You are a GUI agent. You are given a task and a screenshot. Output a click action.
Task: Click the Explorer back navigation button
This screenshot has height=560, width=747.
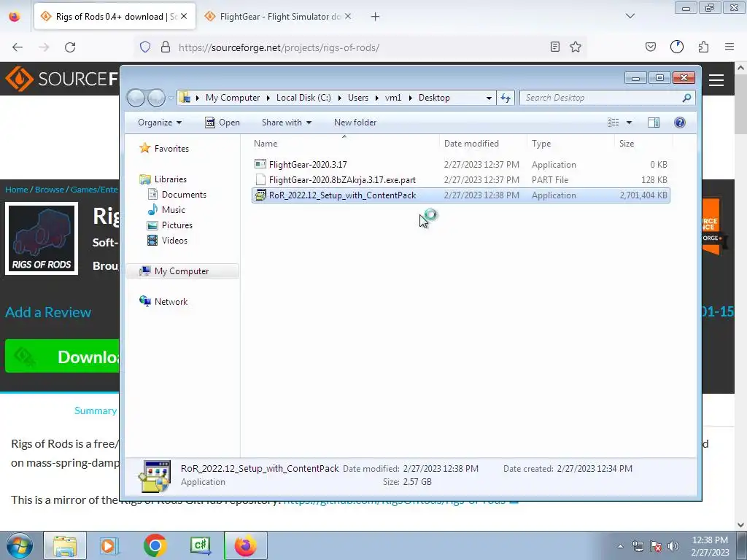[x=136, y=98]
